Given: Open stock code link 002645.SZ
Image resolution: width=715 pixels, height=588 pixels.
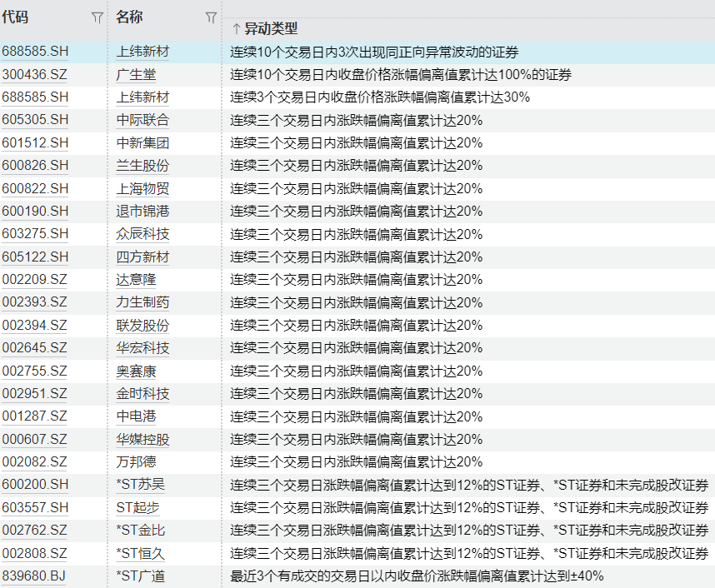Looking at the screenshot, I should (35, 348).
